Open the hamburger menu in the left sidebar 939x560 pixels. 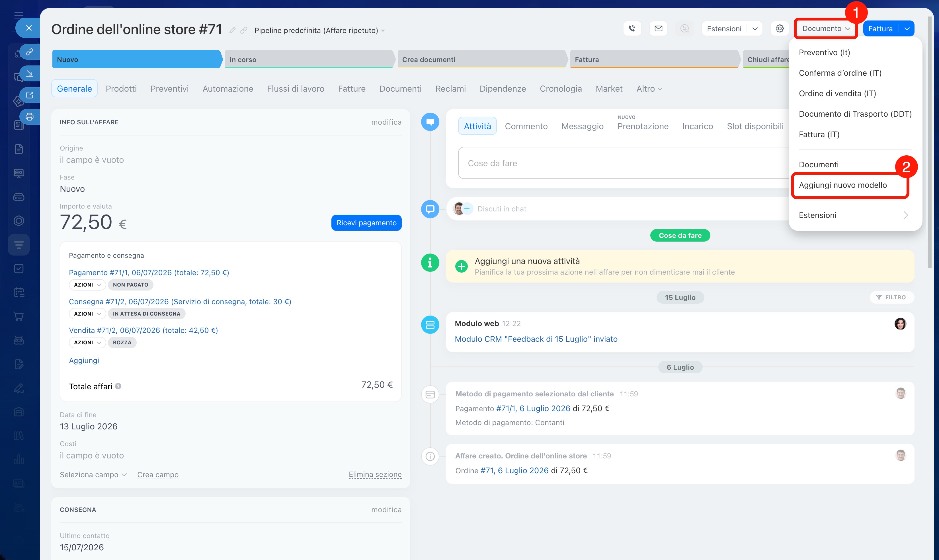tap(19, 15)
